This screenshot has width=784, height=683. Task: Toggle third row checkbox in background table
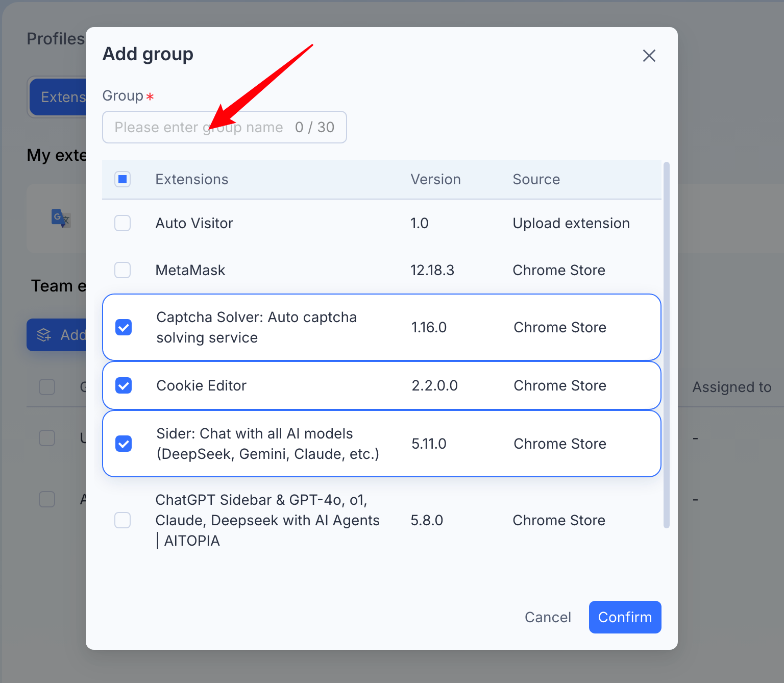47,499
